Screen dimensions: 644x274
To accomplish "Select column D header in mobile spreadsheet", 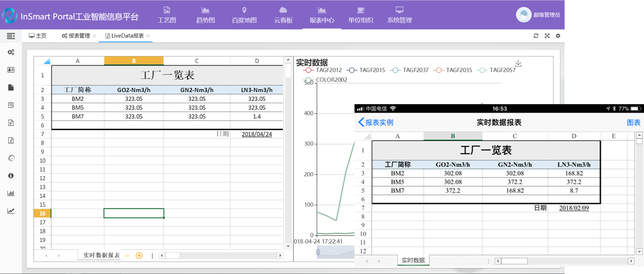I will tap(574, 136).
